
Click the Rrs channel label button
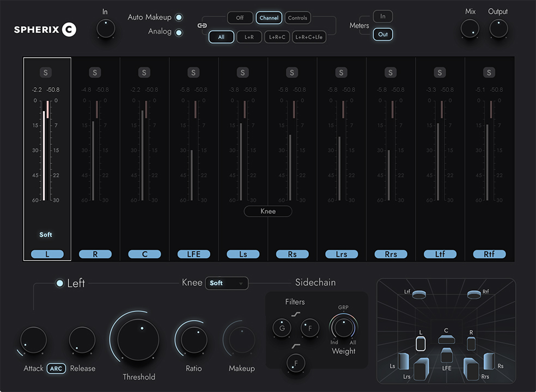pyautogui.click(x=391, y=254)
